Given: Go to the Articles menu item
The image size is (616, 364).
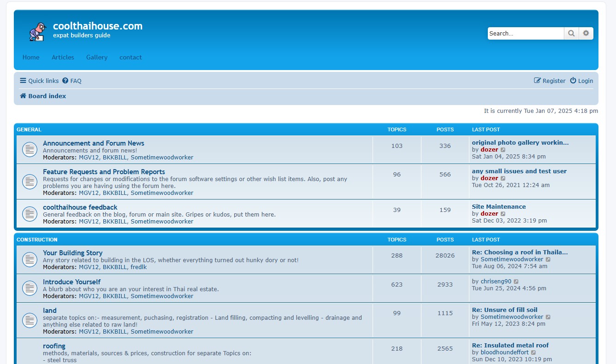Looking at the screenshot, I should point(63,57).
